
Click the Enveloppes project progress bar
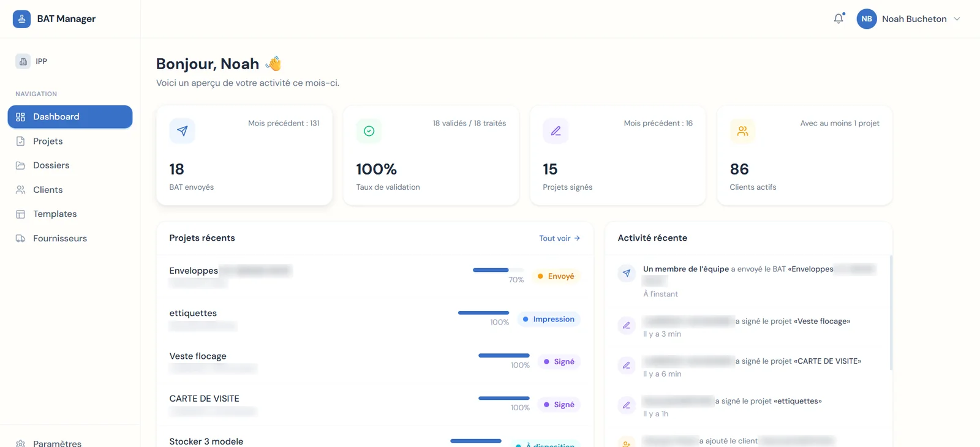[x=498, y=270]
